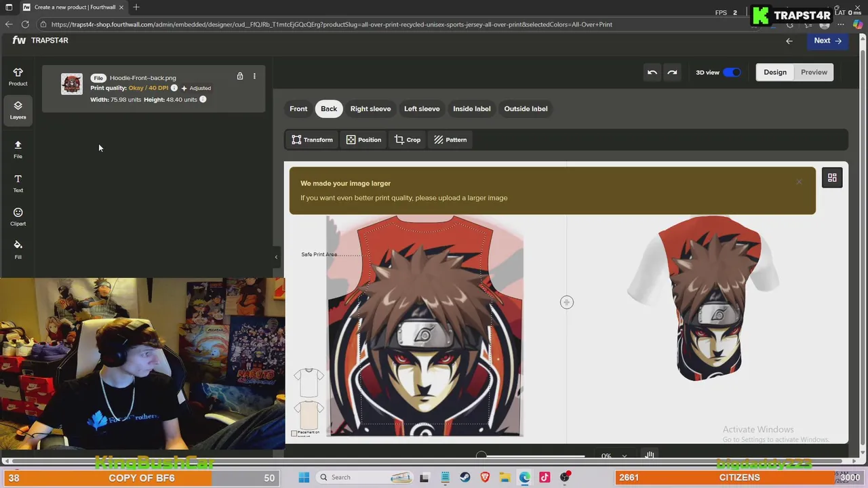
Task: Select the Left sleeve tab
Action: [422, 108]
